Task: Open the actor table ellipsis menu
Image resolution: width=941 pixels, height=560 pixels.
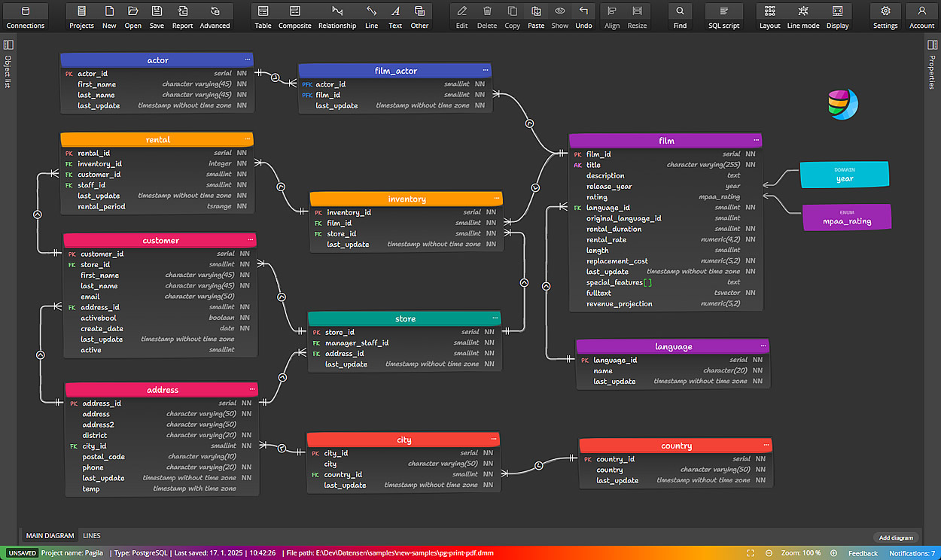Action: point(247,59)
